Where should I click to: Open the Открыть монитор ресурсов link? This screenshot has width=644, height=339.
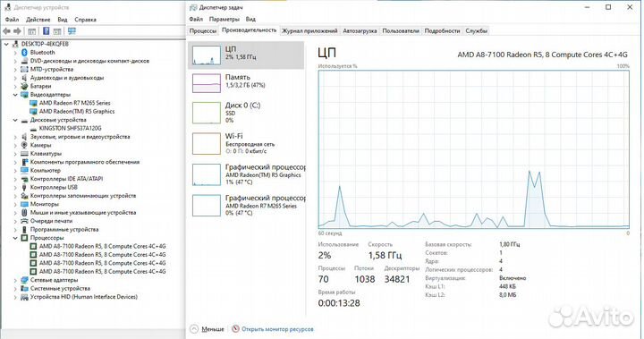pos(277,329)
